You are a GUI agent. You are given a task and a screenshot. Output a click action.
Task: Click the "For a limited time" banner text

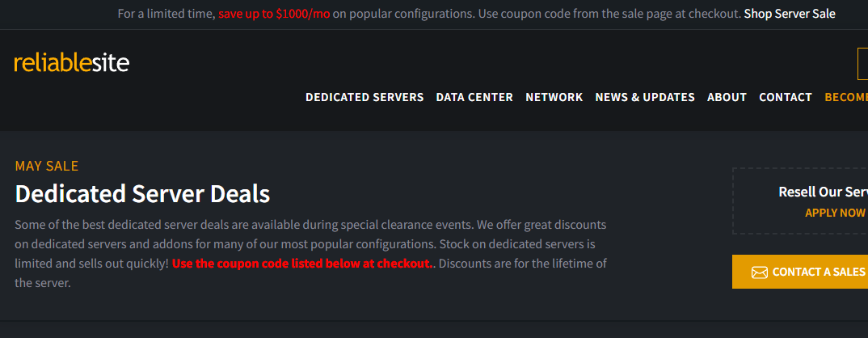[166, 14]
